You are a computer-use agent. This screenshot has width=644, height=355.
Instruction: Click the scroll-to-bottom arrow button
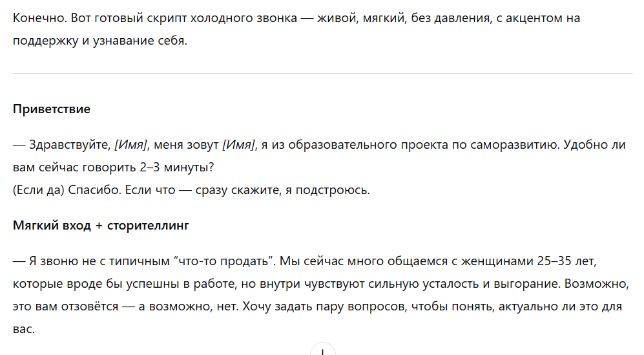322,350
